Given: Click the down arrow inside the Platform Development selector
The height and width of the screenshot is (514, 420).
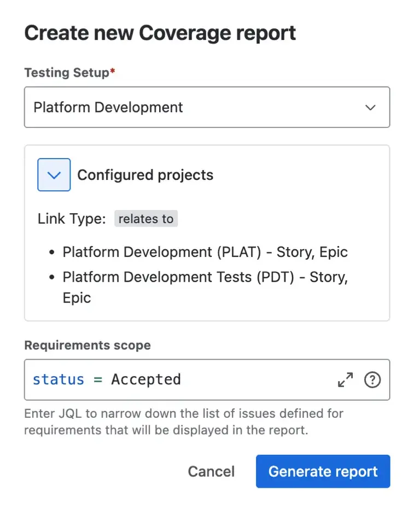Looking at the screenshot, I should pos(371,108).
